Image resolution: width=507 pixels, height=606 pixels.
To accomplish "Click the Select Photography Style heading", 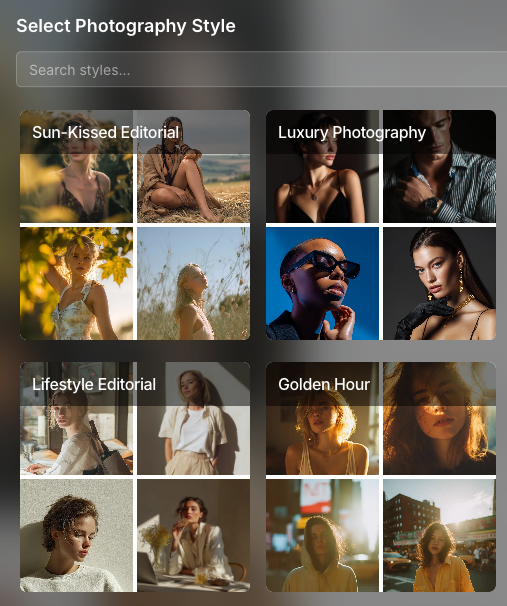I will click(126, 26).
